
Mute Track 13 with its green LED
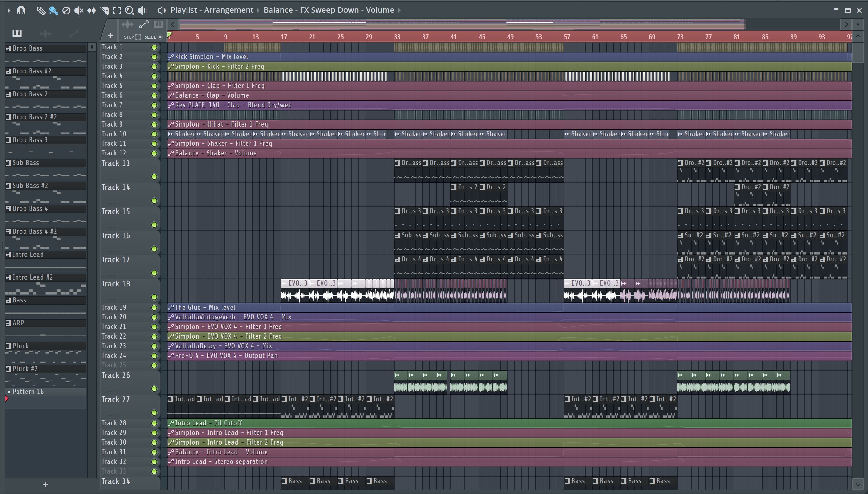click(x=154, y=177)
